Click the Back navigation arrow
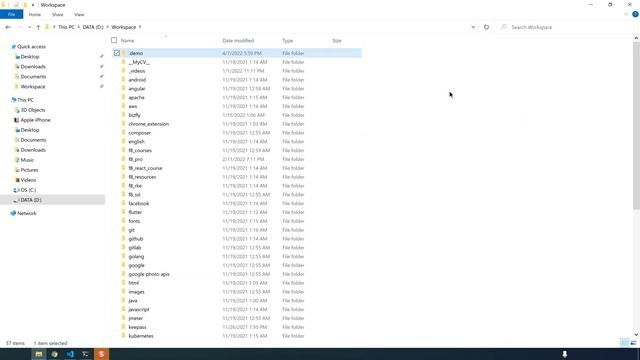The height and width of the screenshot is (360, 640). coord(8,27)
